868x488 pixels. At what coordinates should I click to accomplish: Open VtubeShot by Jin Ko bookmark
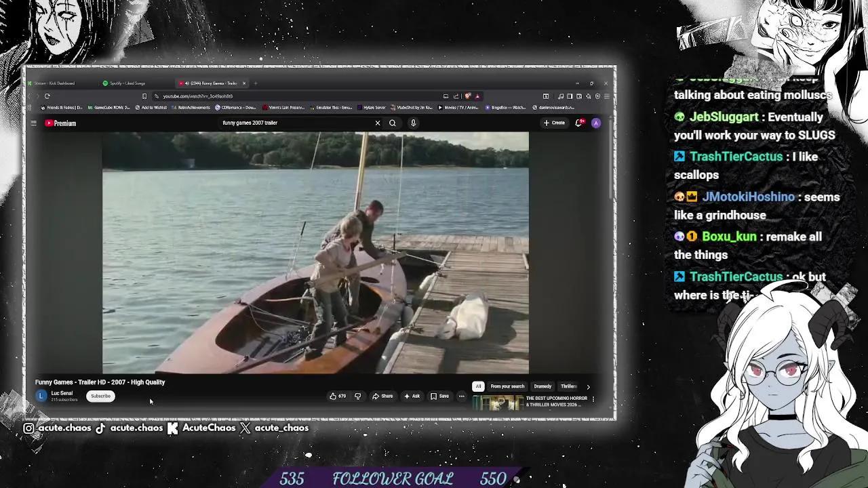411,108
